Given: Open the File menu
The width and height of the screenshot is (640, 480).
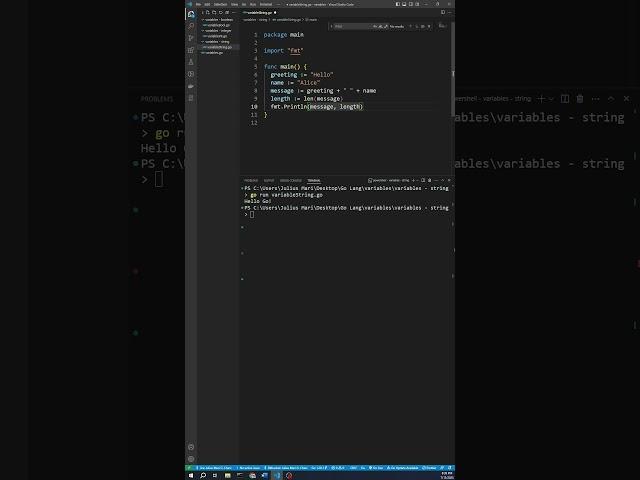Looking at the screenshot, I should point(198,4).
